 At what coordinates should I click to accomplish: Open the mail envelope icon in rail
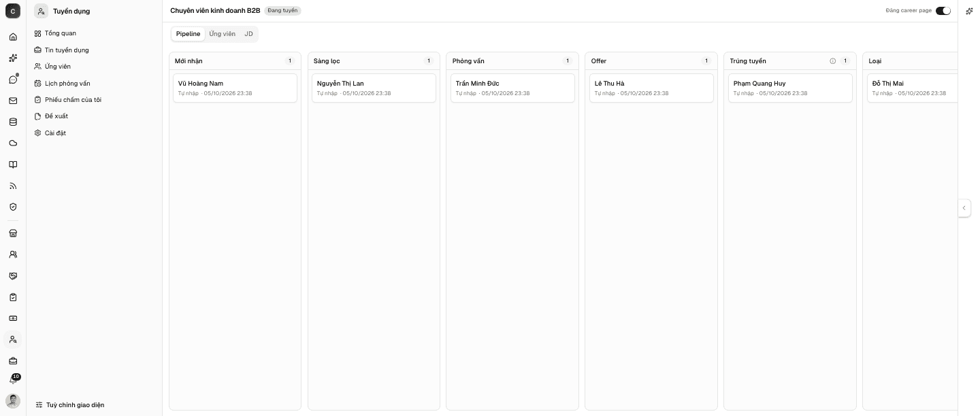pyautogui.click(x=13, y=101)
